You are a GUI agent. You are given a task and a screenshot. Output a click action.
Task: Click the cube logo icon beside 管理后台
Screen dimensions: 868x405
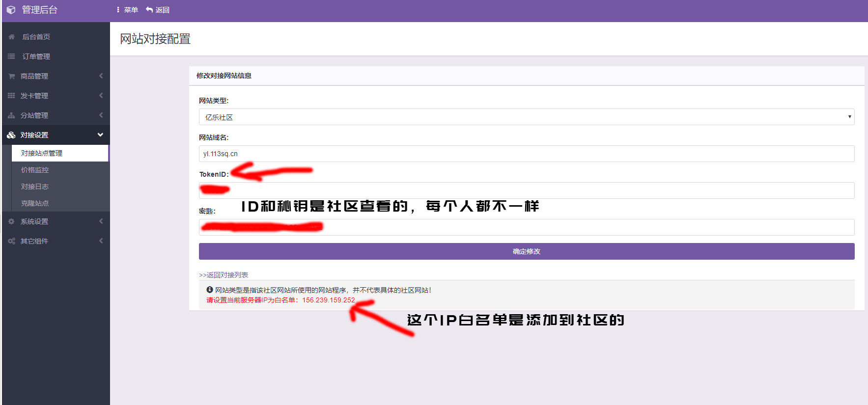click(11, 10)
